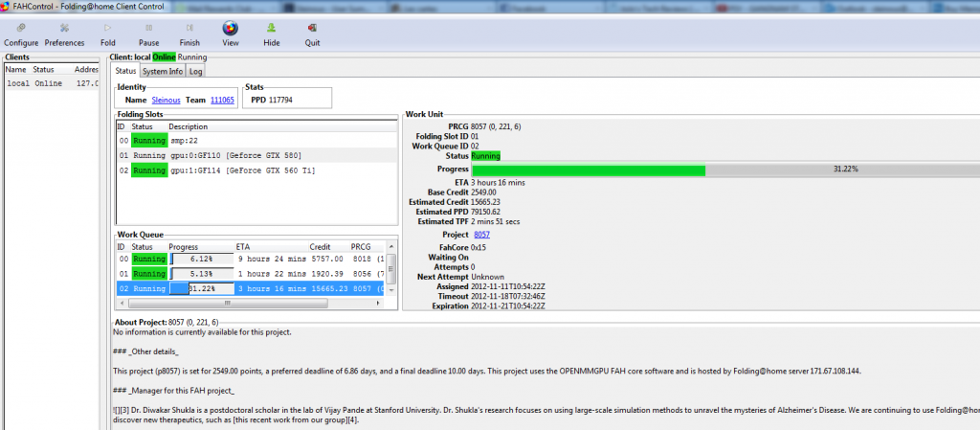Image resolution: width=980 pixels, height=430 pixels.
Task: Switch to the System Info tab
Action: pos(162,71)
